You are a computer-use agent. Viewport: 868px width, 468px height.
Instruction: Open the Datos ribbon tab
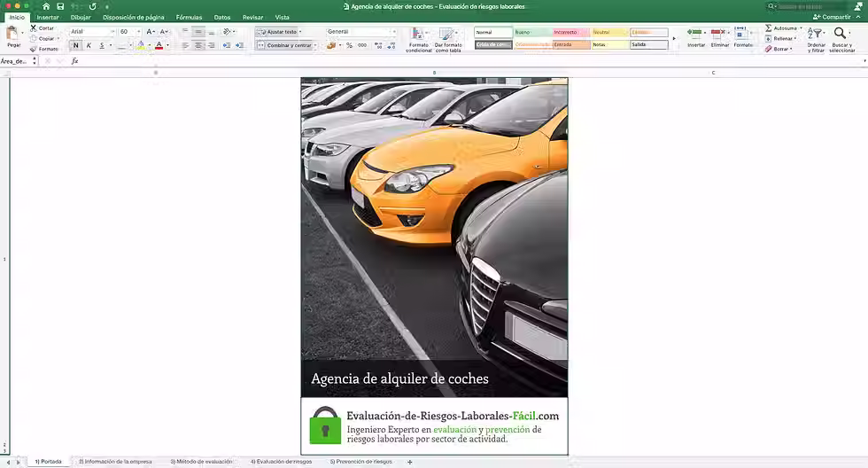point(222,17)
